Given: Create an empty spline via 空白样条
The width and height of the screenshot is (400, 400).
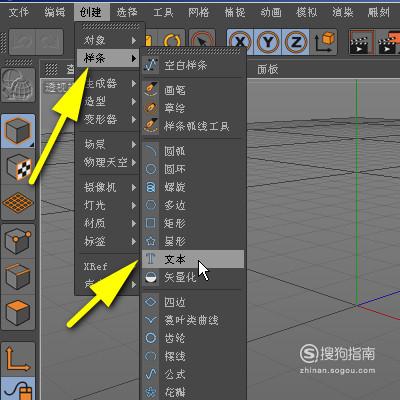Looking at the screenshot, I should click(x=193, y=65).
